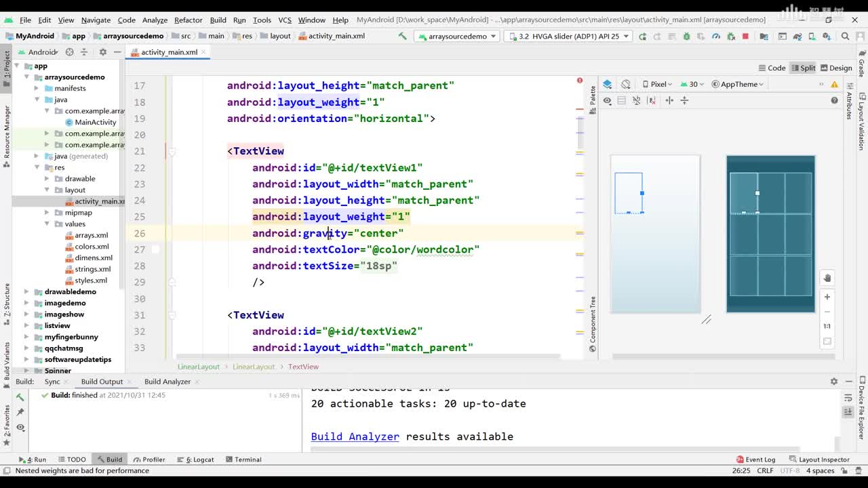
Task: Open colors.xml in values folder
Action: (87, 247)
